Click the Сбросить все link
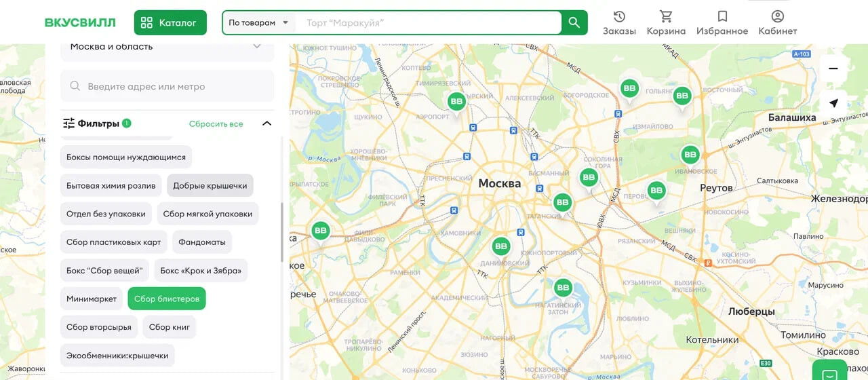Viewport: 868px width, 380px height. coord(216,124)
